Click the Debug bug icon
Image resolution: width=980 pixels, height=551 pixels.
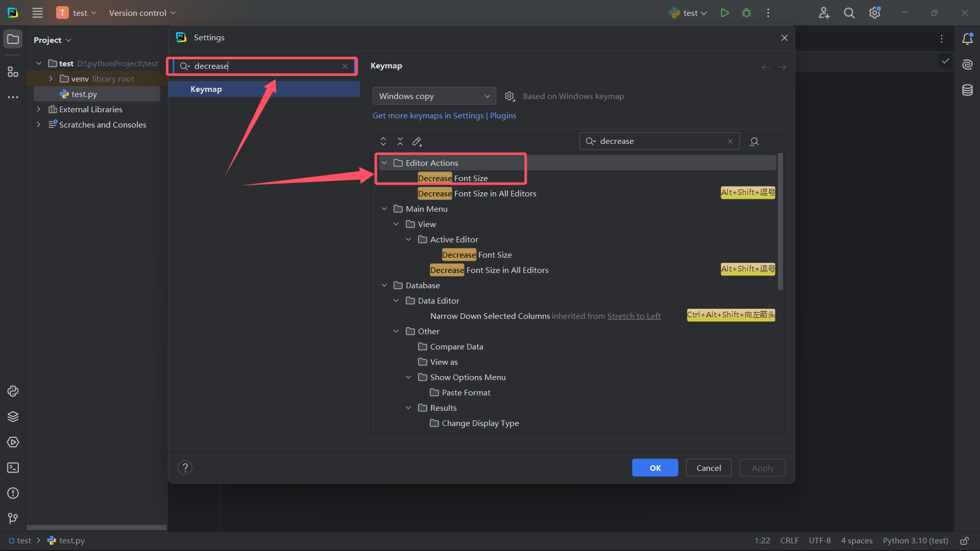(x=746, y=13)
